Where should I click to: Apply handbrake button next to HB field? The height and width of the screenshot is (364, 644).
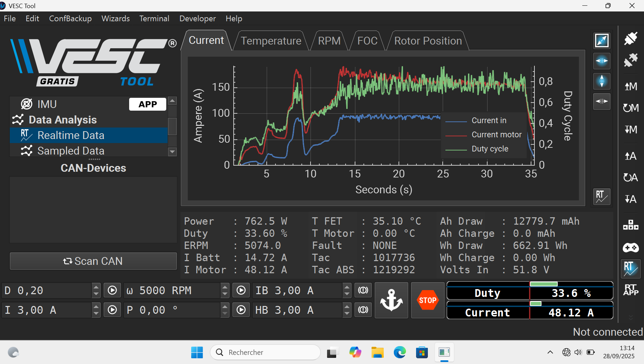pyautogui.click(x=363, y=310)
